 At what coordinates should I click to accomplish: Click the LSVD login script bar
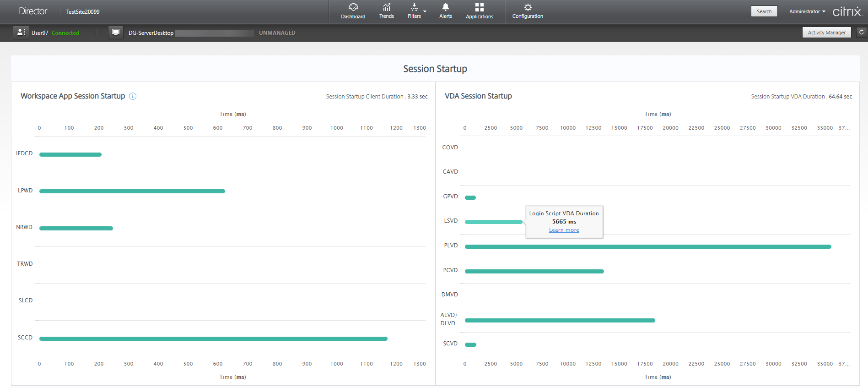(x=493, y=222)
